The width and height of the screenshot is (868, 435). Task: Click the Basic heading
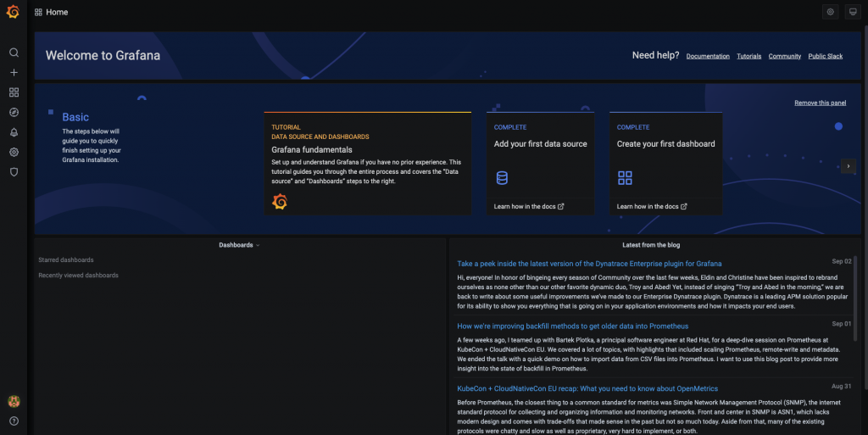tap(75, 117)
